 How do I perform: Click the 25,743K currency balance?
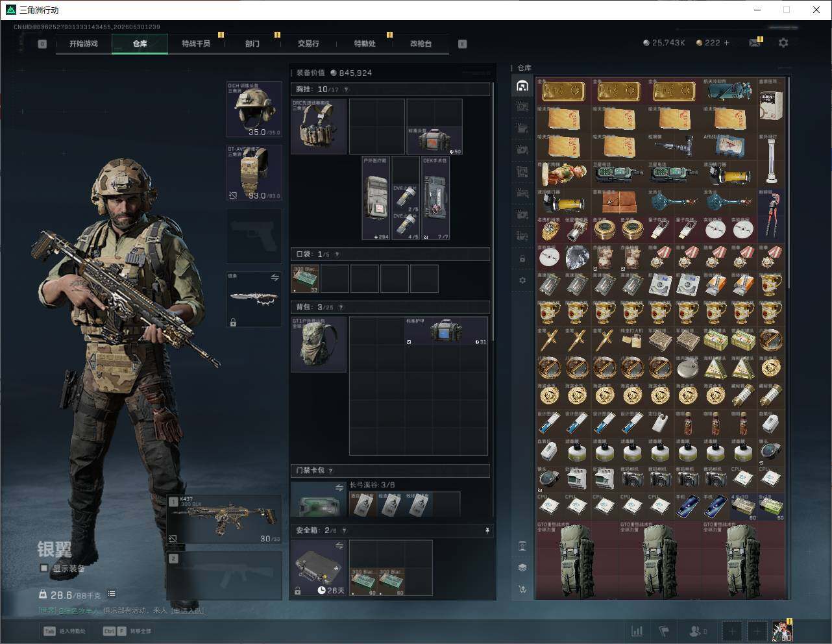664,43
